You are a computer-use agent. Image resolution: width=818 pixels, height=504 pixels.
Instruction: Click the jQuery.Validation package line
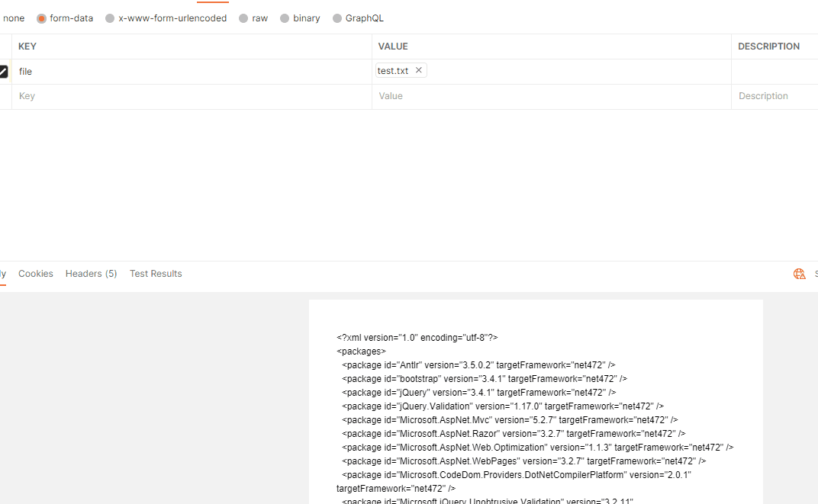[502, 406]
